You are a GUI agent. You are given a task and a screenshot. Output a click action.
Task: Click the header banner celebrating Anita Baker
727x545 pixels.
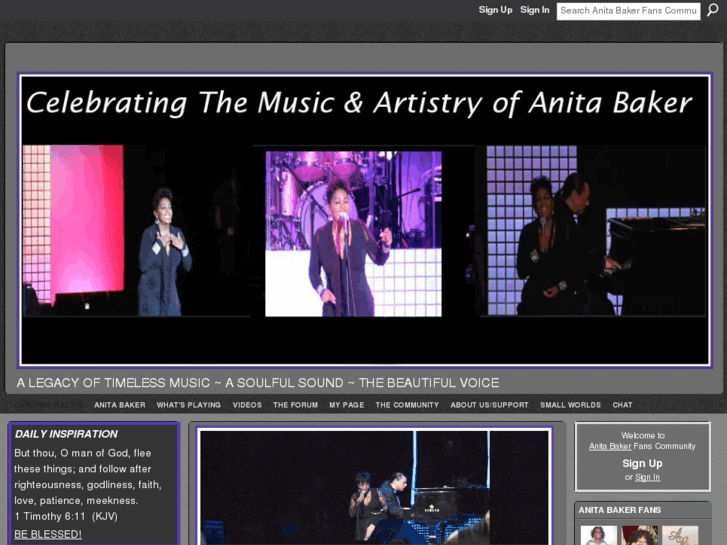[365, 220]
